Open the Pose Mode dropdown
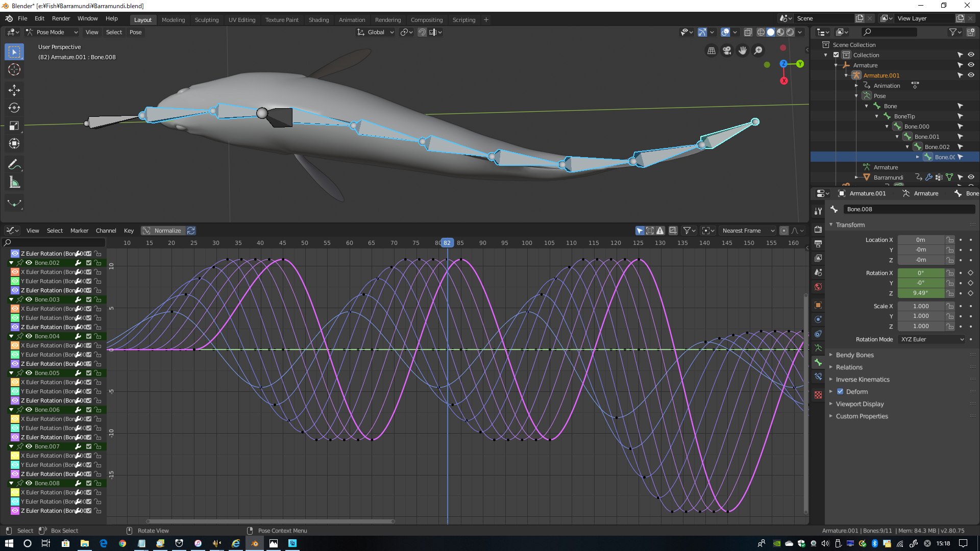Image resolution: width=980 pixels, height=551 pixels. [52, 32]
